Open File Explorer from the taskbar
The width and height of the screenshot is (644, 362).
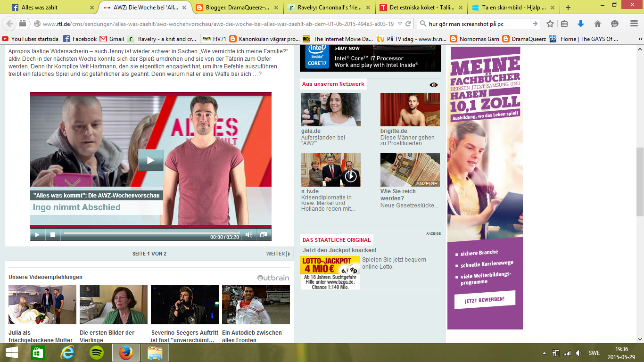tap(155, 353)
